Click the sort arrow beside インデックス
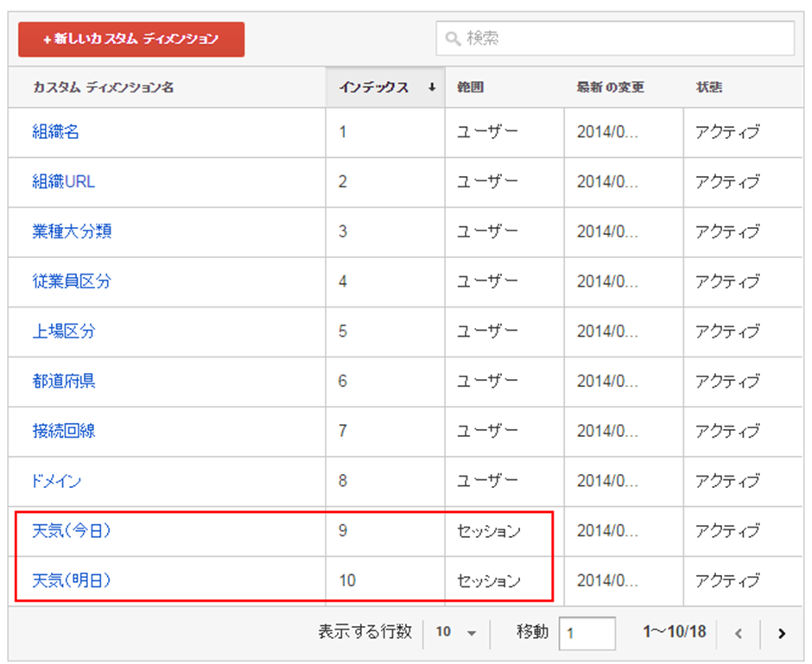812x664 pixels. (x=431, y=87)
